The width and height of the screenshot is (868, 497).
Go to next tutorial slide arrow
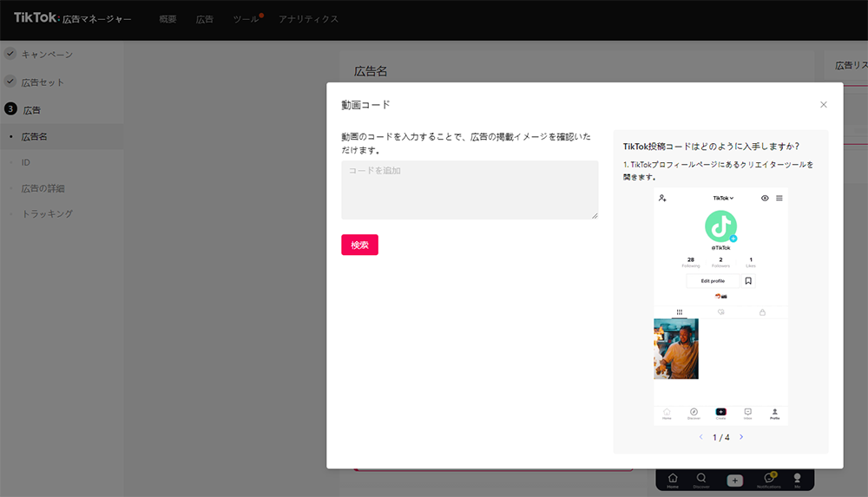(x=741, y=437)
